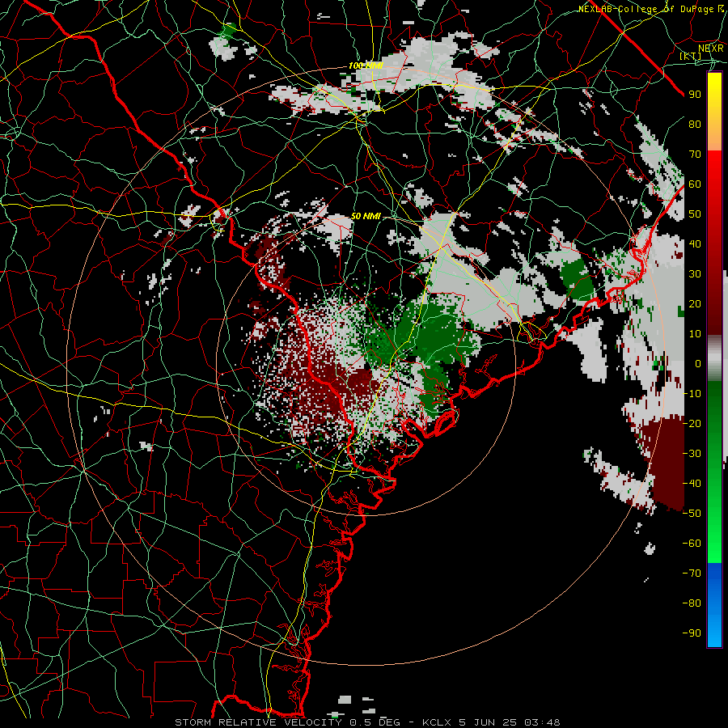
Task: Click the -70 value on the velocity scale
Action: click(692, 574)
